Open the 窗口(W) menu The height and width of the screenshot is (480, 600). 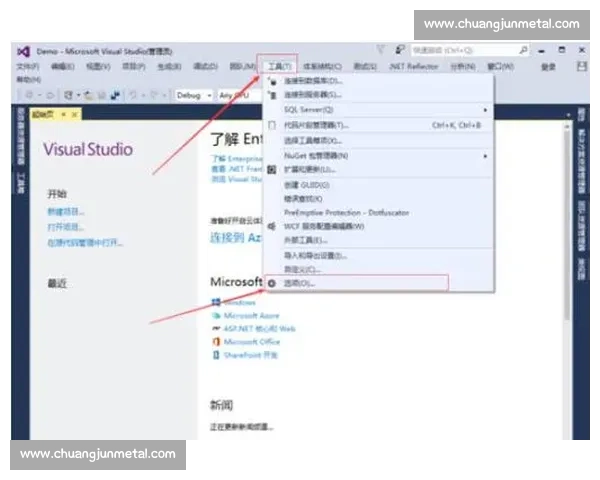pos(500,67)
